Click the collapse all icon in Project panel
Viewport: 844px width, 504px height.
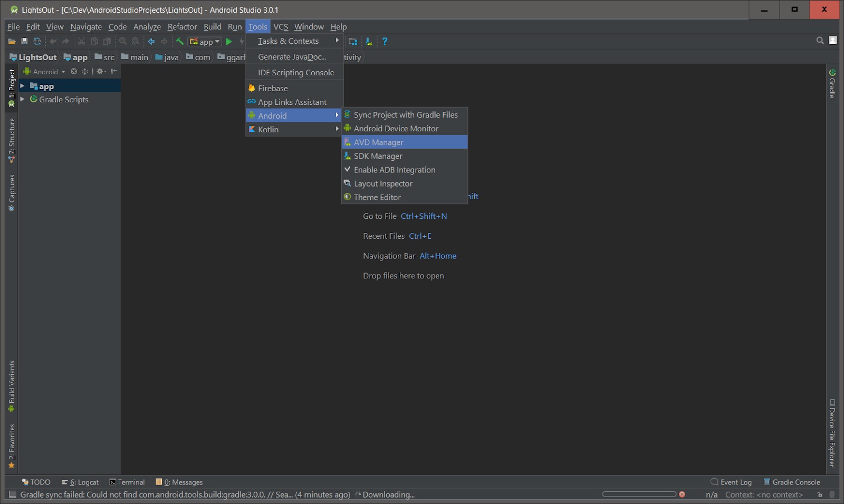coord(84,72)
